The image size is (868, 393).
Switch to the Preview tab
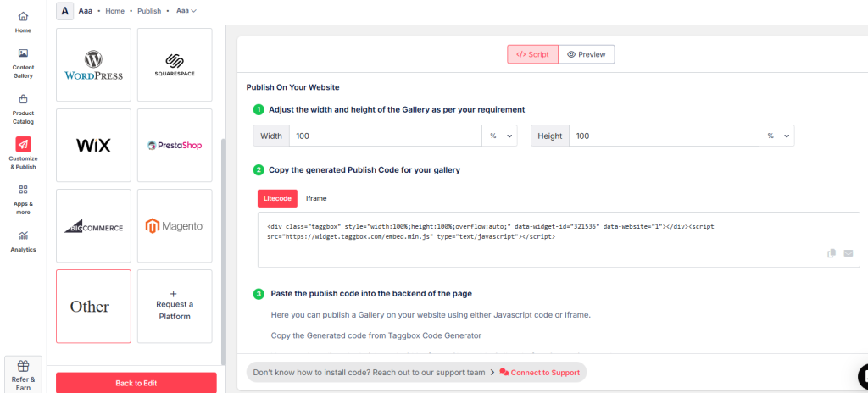point(587,54)
